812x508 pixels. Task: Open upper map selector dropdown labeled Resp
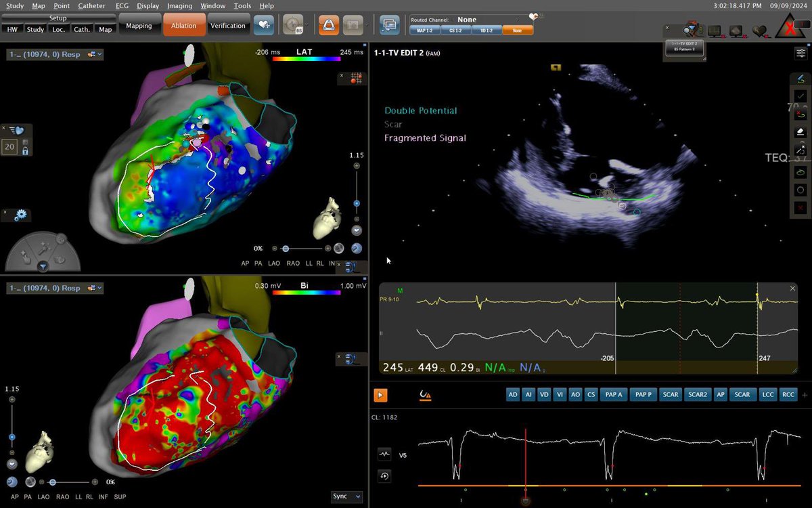(x=55, y=54)
